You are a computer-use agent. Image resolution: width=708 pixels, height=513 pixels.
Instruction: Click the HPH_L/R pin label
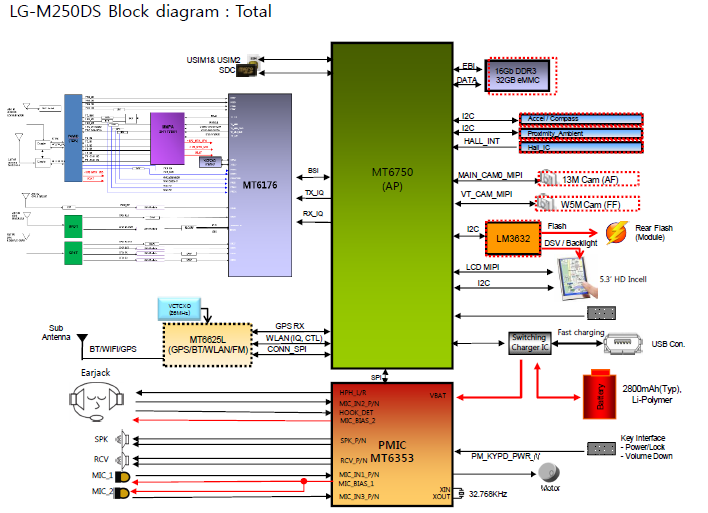(353, 393)
